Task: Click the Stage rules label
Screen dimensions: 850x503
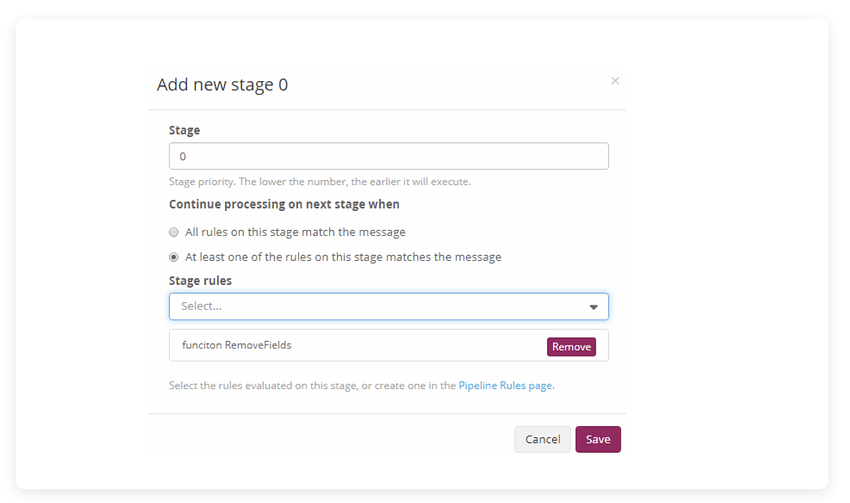Action: click(x=200, y=281)
